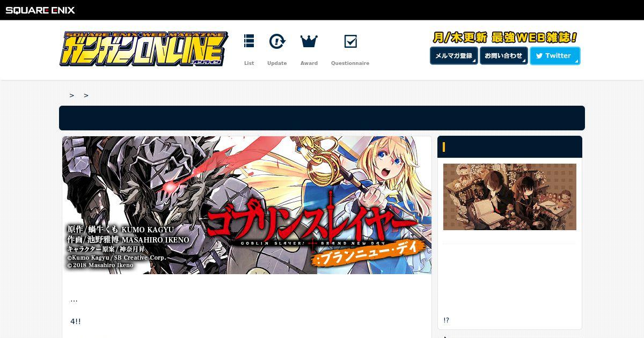
Task: Open the List icon in header navigation
Action: coord(249,41)
